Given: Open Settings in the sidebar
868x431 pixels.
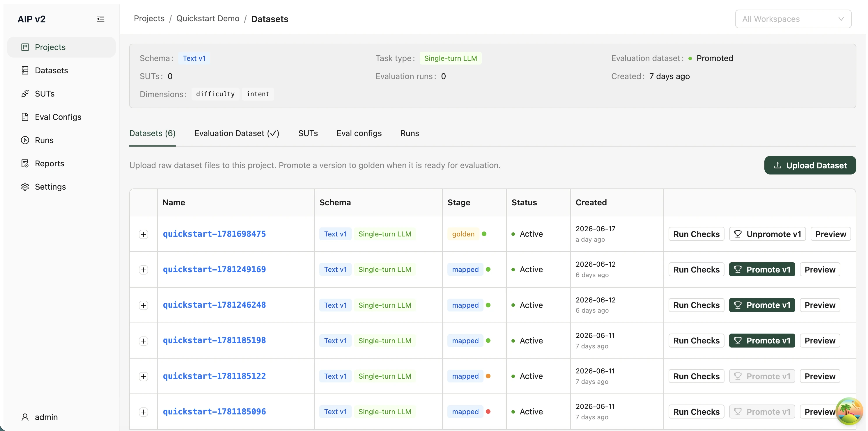Looking at the screenshot, I should tap(61, 186).
